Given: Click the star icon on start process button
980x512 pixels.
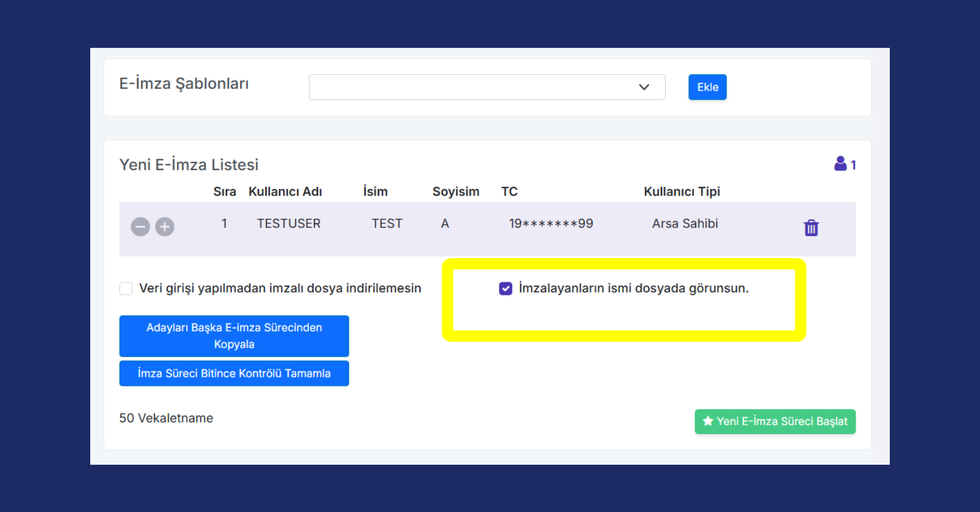Looking at the screenshot, I should pyautogui.click(x=708, y=421).
